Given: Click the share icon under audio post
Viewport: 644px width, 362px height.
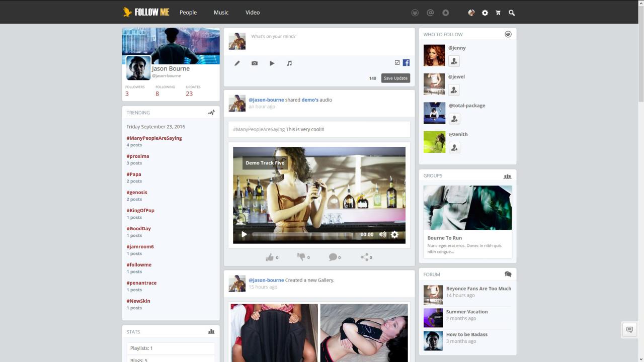Looking at the screenshot, I should 365,257.
